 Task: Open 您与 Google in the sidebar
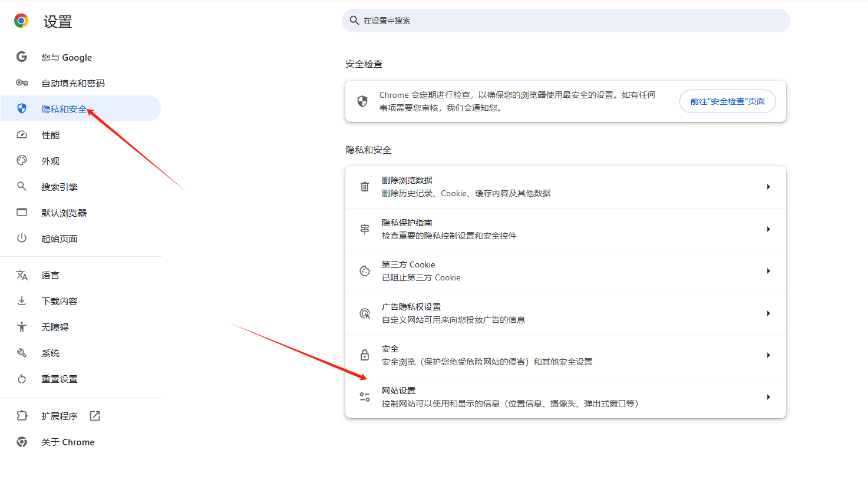(80, 57)
